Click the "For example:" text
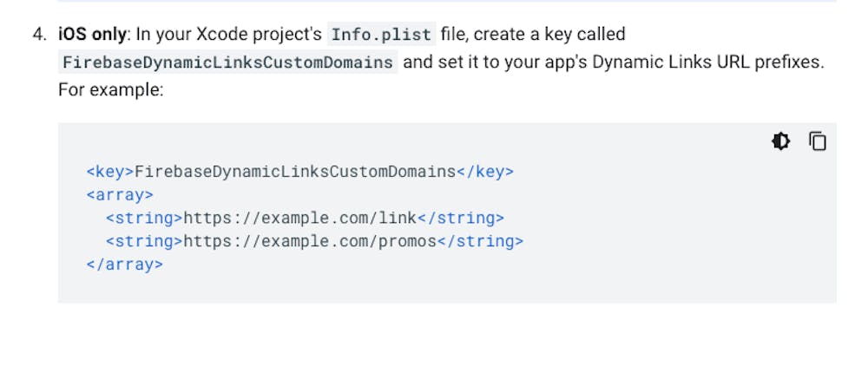Screen dimensions: 868x366 (x=110, y=89)
